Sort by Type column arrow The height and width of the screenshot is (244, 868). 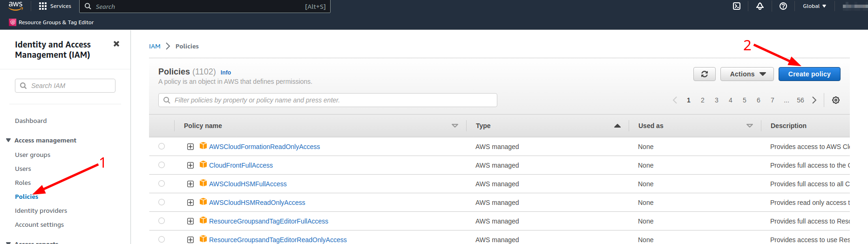click(x=617, y=126)
